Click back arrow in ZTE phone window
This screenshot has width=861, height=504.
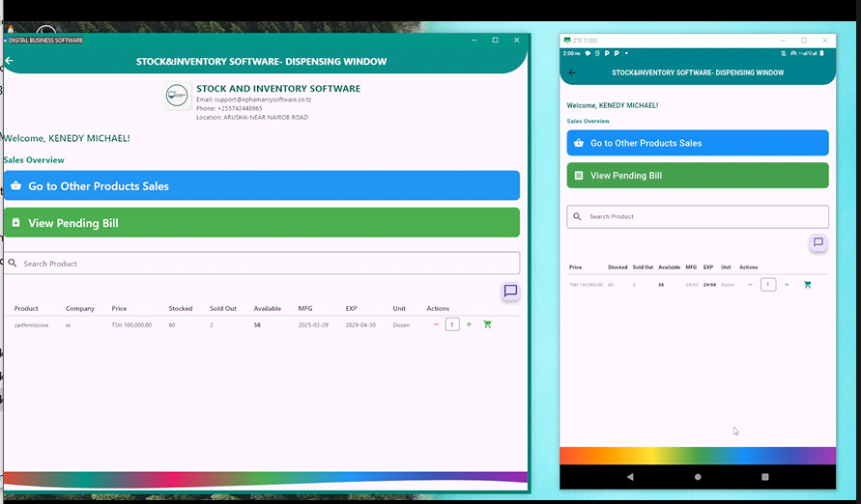572,72
